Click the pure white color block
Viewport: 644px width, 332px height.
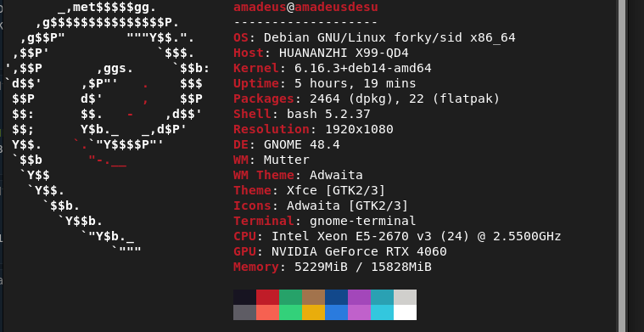click(x=405, y=312)
